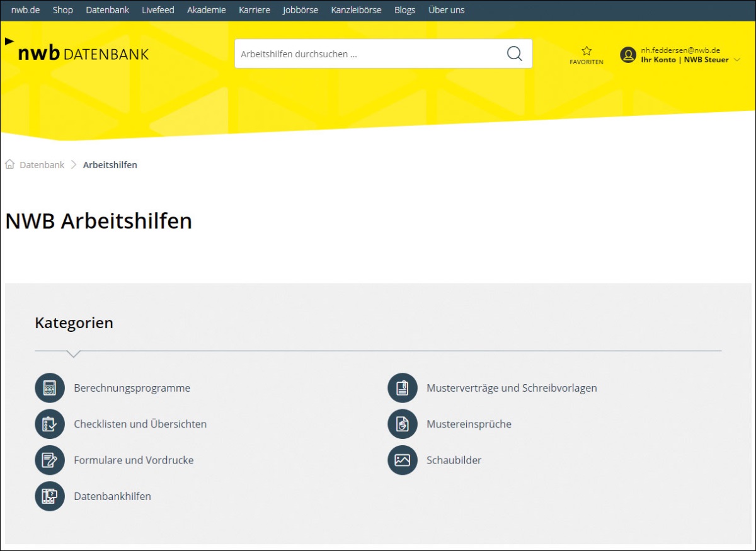Focus the Arbeitshilfen durchsuchen search field

[x=369, y=54]
